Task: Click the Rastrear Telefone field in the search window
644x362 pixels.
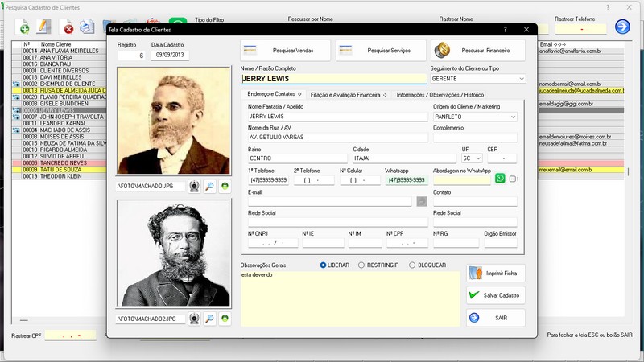Action: click(580, 29)
